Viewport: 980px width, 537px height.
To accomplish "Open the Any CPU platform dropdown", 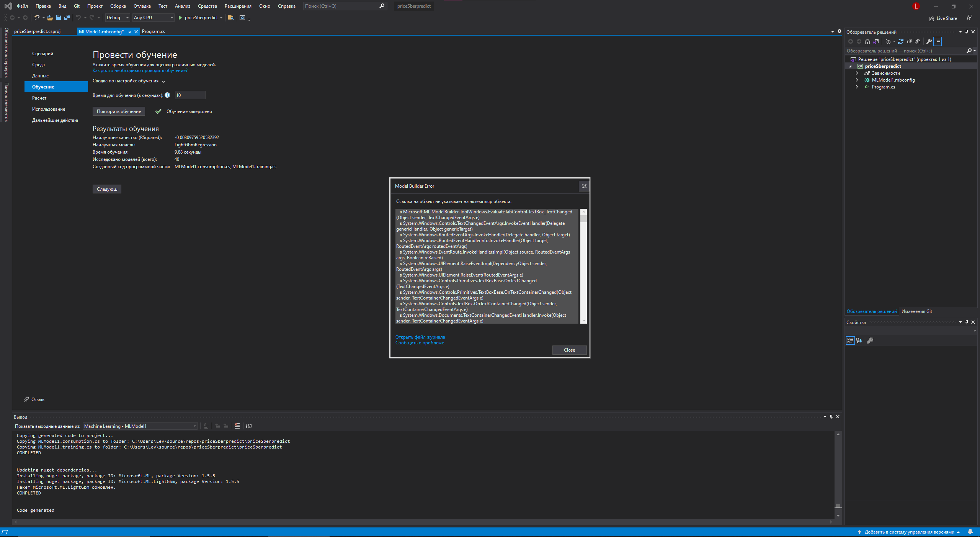I will click(172, 18).
